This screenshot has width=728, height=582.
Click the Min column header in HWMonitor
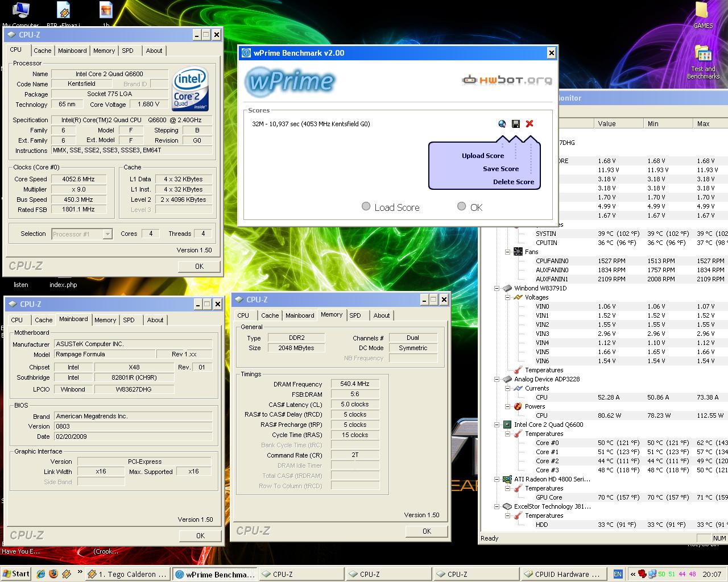[668, 123]
